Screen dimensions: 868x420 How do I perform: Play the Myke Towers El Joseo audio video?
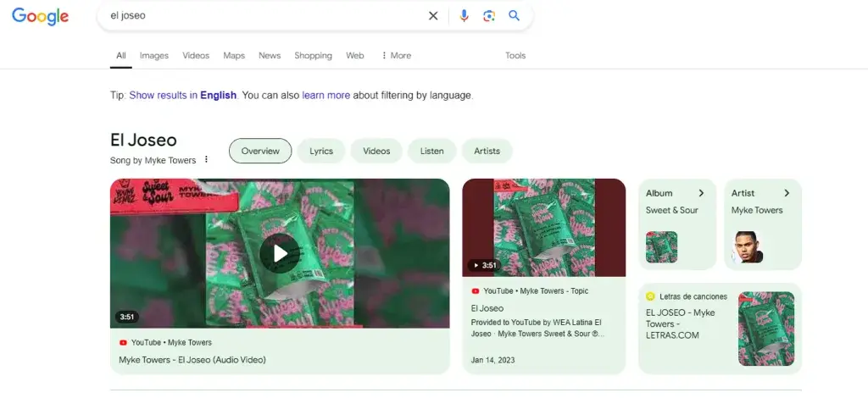click(x=280, y=253)
